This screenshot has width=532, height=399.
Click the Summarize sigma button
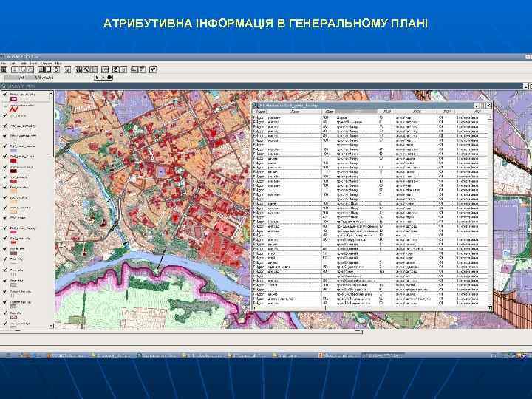[x=116, y=69]
